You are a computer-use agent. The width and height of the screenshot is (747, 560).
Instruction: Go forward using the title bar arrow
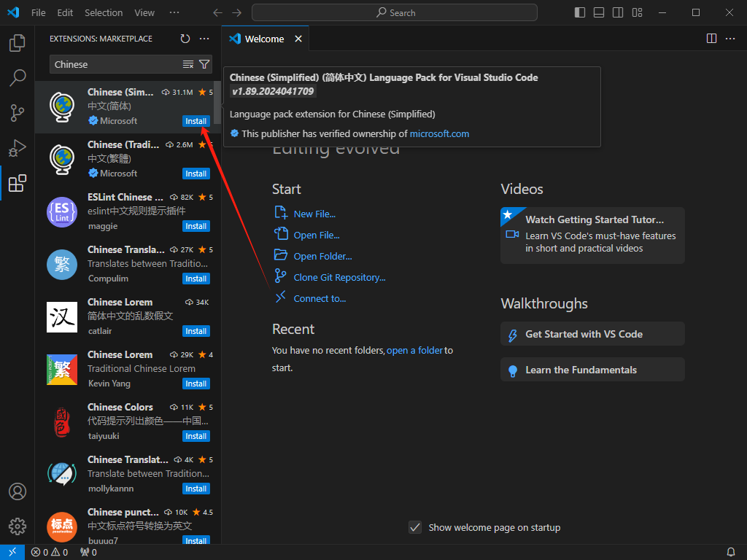237,13
